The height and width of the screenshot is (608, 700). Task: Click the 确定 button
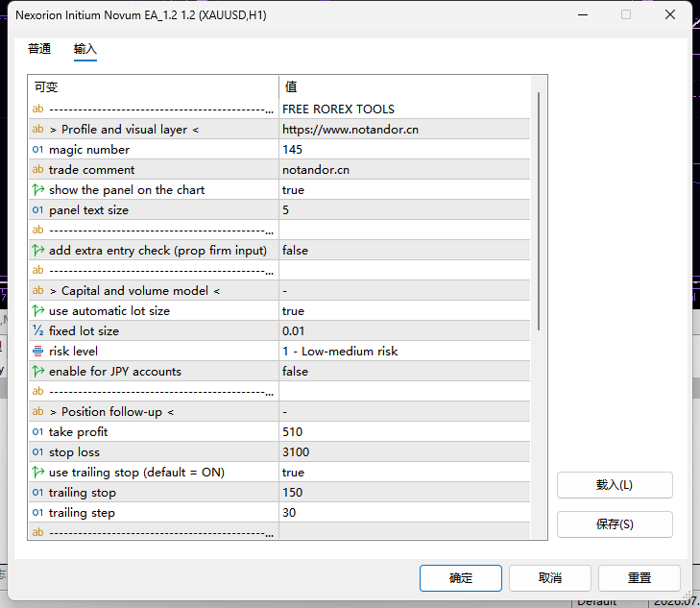point(461,578)
